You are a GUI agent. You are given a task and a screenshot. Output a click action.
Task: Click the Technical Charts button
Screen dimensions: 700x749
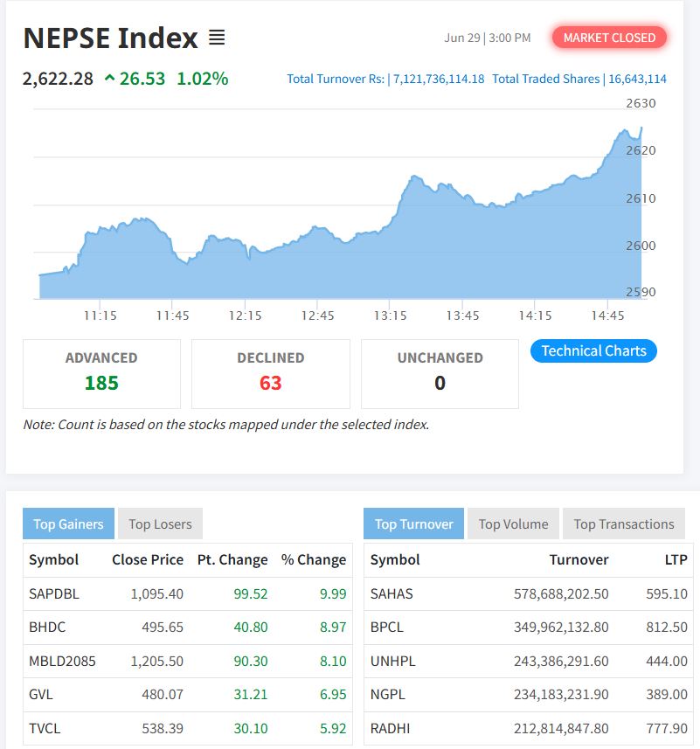[x=593, y=350]
